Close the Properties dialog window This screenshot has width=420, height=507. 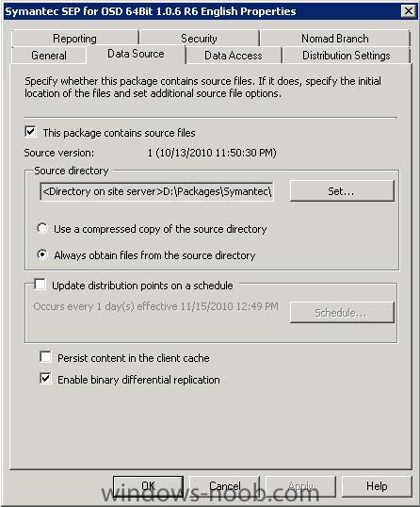(409, 11)
